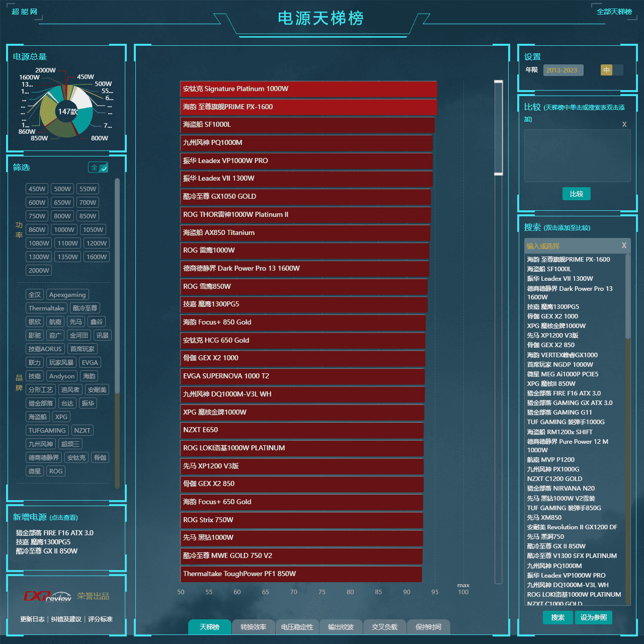Screen dimensions: 644x644
Task: Click the compare list box
Action: [x=577, y=156]
